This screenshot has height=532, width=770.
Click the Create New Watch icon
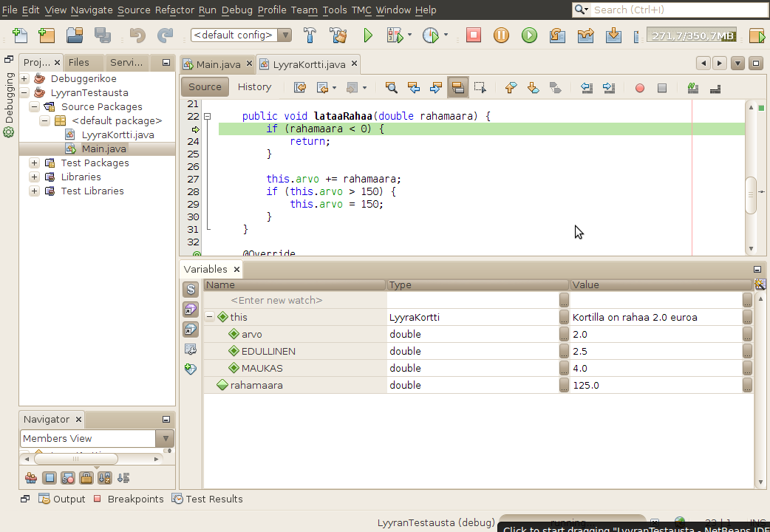pyautogui.click(x=191, y=367)
